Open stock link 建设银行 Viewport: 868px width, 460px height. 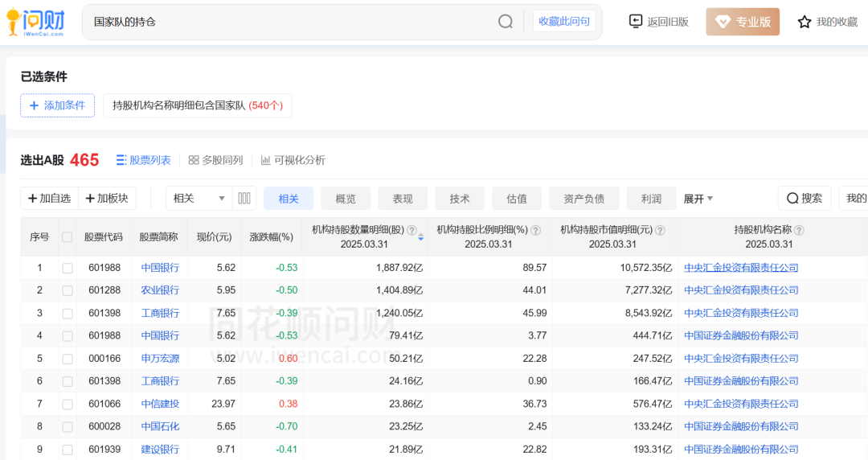point(160,450)
